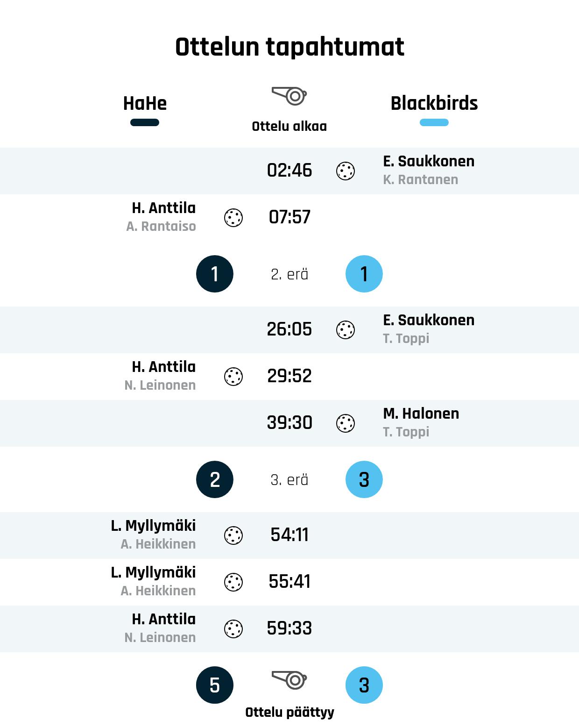Click the goal ball icon at 59:33
This screenshot has height=728, width=579.
[233, 629]
